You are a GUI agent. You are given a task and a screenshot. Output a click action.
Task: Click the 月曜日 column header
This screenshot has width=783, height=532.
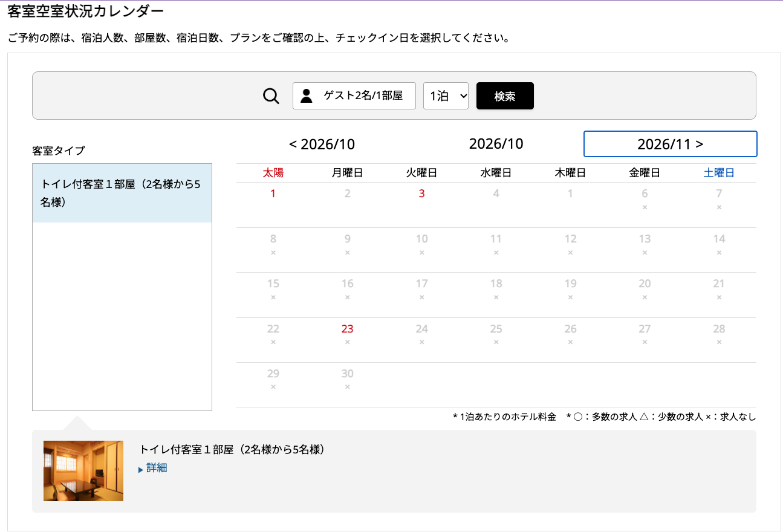click(348, 173)
